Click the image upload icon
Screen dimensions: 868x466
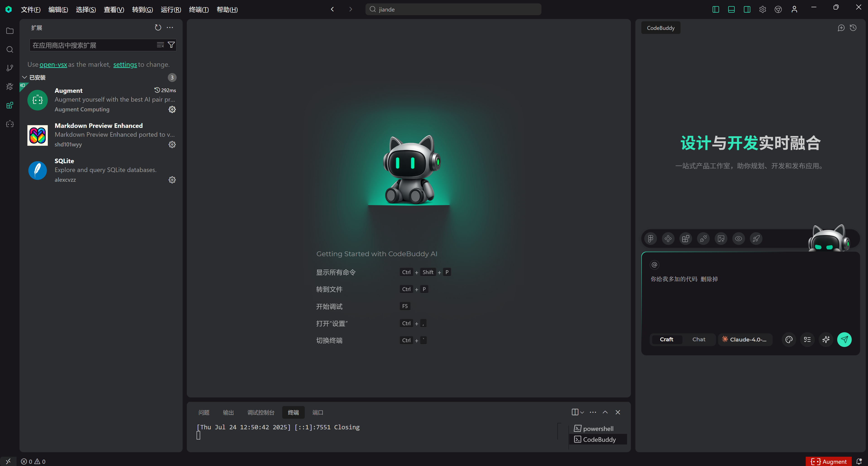(721, 239)
